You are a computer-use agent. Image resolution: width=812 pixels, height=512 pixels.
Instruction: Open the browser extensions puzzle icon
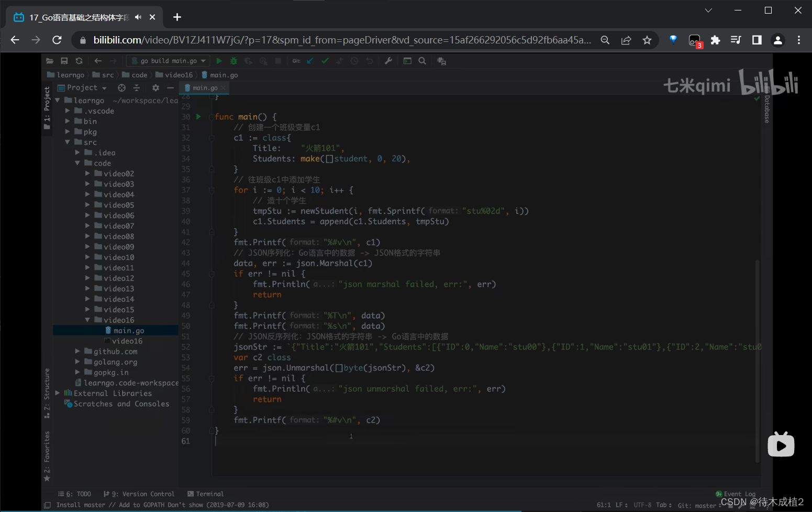click(715, 40)
